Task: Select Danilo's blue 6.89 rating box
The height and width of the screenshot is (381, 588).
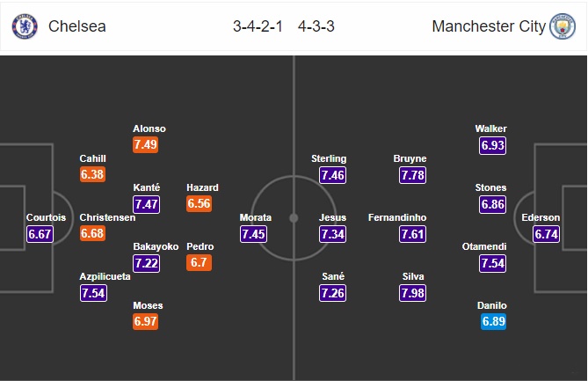Action: (493, 322)
